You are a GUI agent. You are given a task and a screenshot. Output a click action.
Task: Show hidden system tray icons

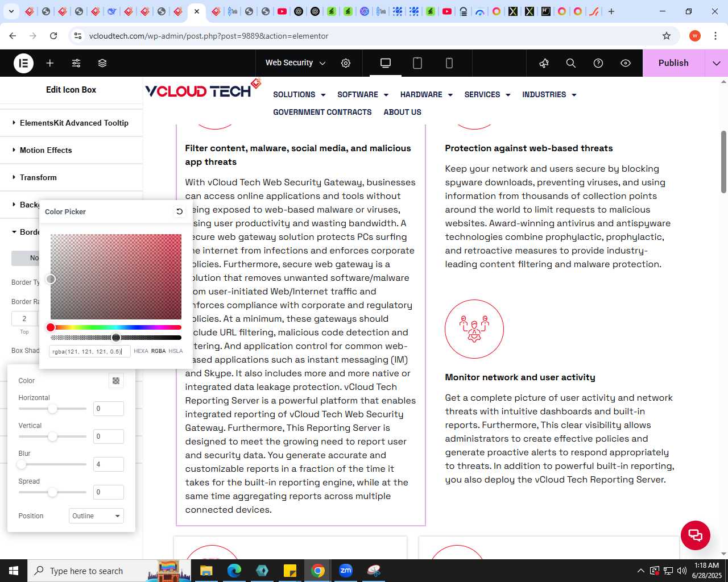coord(641,571)
